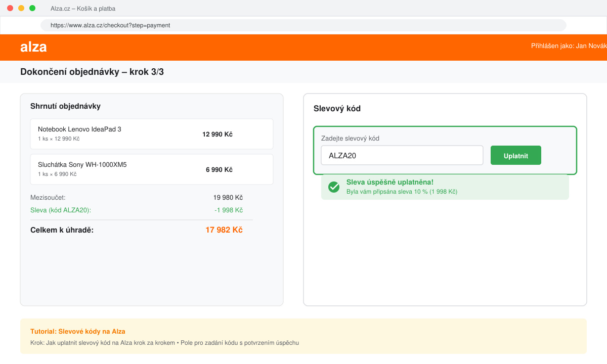Select the Sluchátka Sony WH-1000XM5 item name
This screenshot has width=607, height=364.
pos(82,165)
